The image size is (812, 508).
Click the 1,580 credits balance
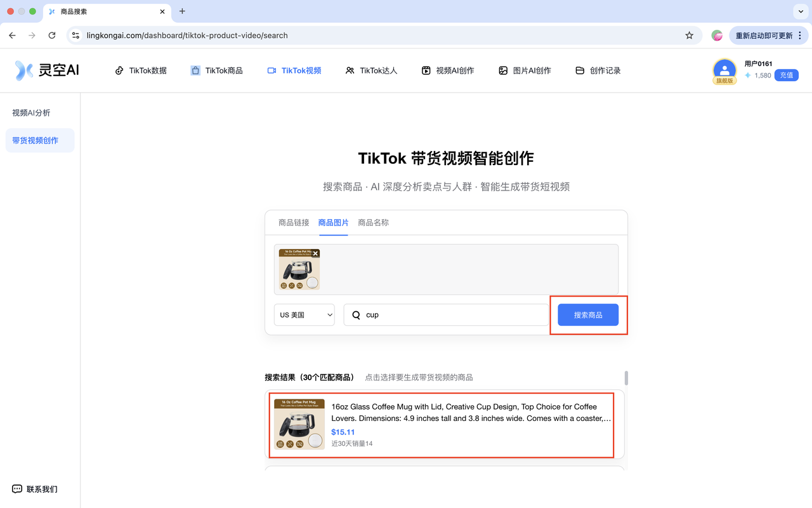(758, 76)
